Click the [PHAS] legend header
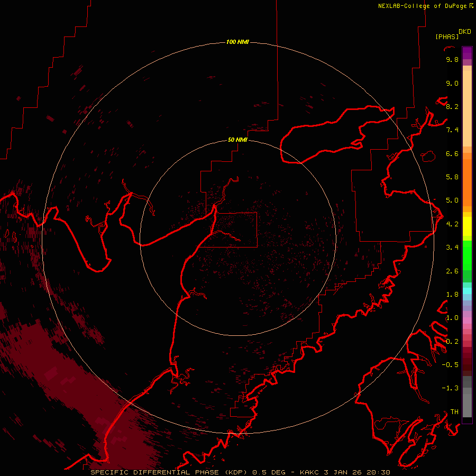 [447, 37]
